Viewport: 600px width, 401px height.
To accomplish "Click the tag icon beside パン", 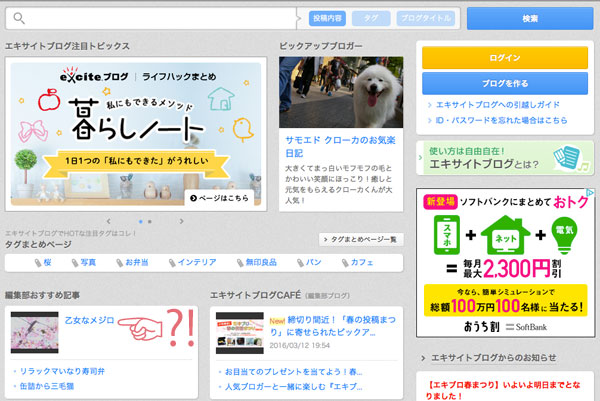I will pos(300,263).
